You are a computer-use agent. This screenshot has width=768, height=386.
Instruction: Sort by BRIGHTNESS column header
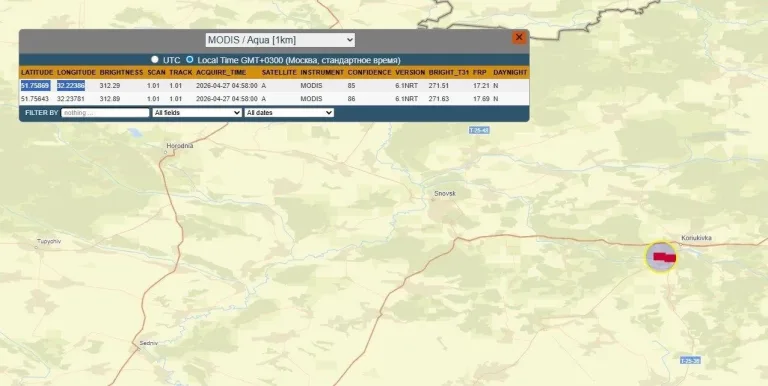point(121,72)
